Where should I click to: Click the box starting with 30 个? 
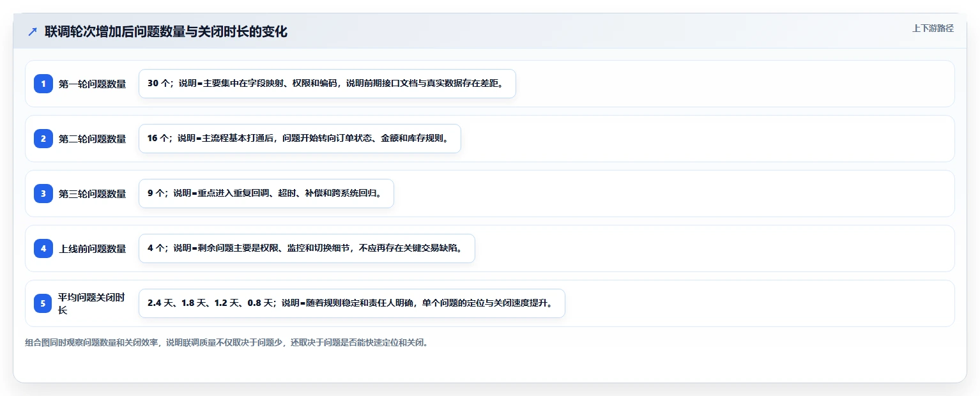327,84
